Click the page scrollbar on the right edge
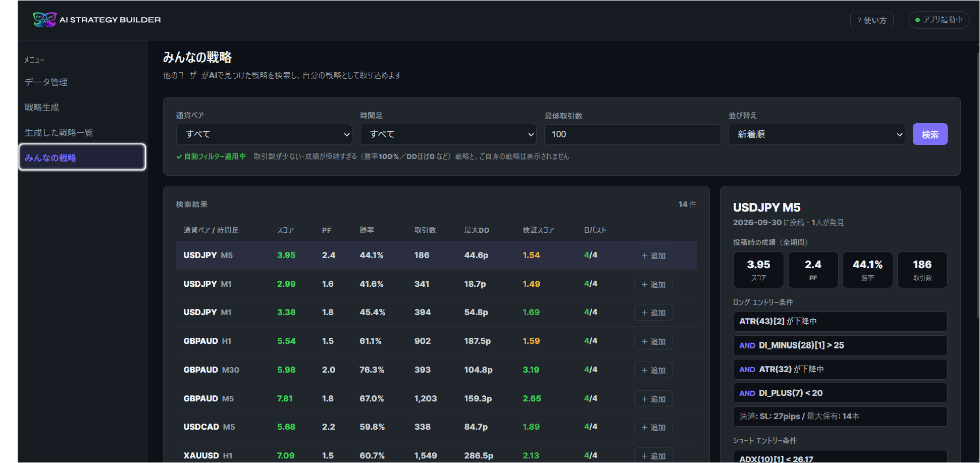The image size is (980, 463). click(x=977, y=182)
